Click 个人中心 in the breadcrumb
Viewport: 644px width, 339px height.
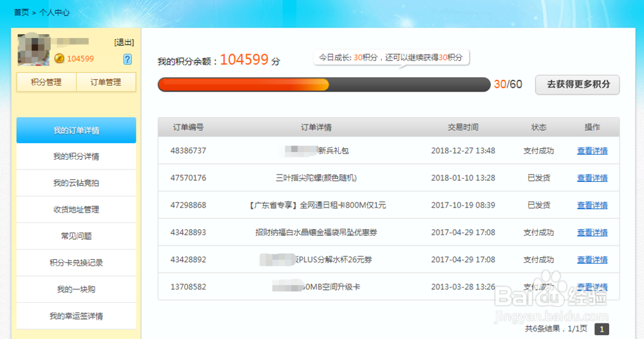point(54,12)
